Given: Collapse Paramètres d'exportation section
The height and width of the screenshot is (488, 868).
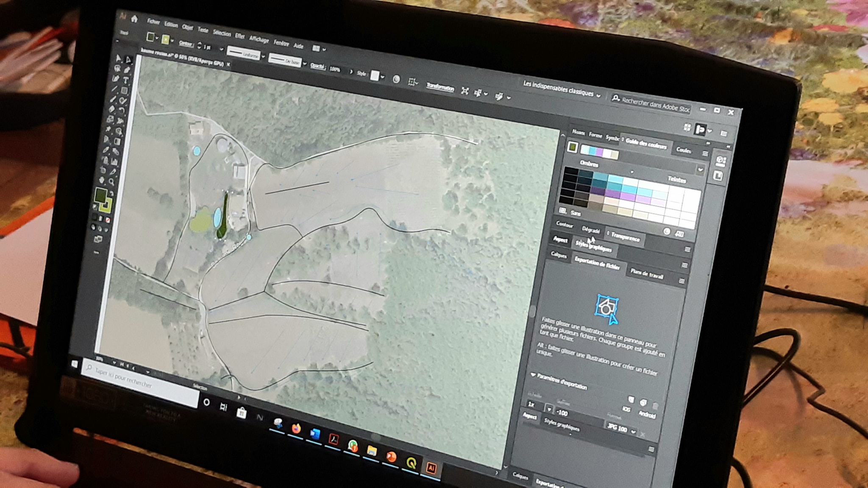Looking at the screenshot, I should 533,375.
